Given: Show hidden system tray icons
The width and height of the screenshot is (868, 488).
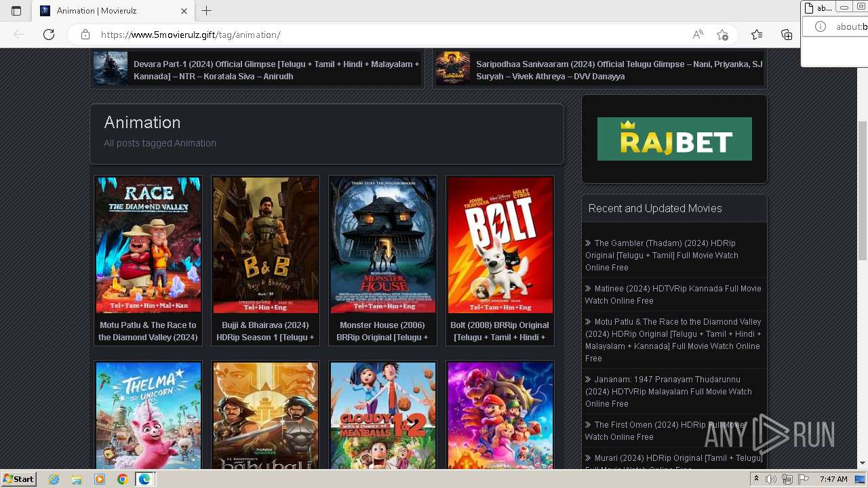Looking at the screenshot, I should [x=756, y=479].
